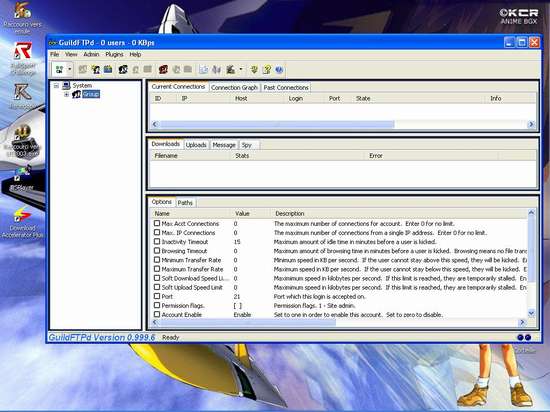Image resolution: width=550 pixels, height=412 pixels.
Task: Switch to Past Connections tab
Action: pos(286,88)
